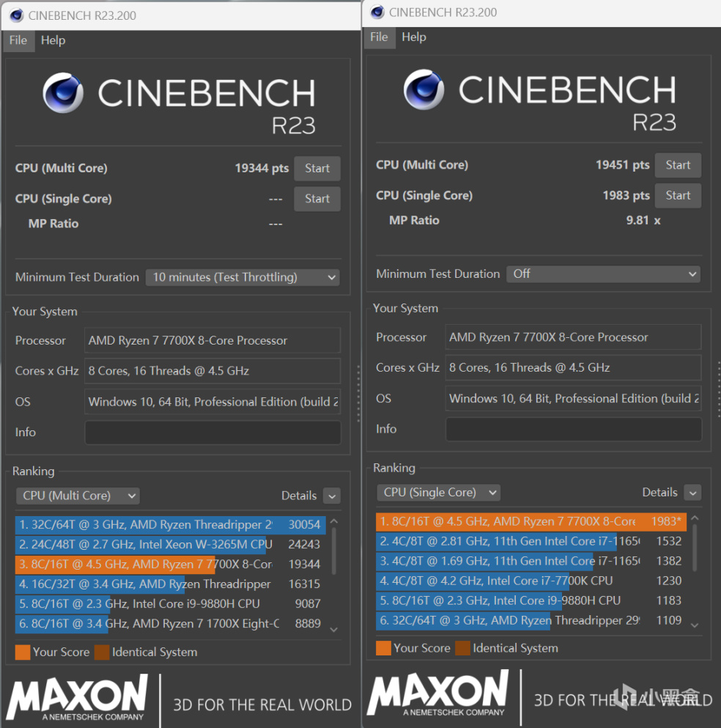
Task: Click the Cinebench app icon in right window title bar
Action: pos(377,12)
